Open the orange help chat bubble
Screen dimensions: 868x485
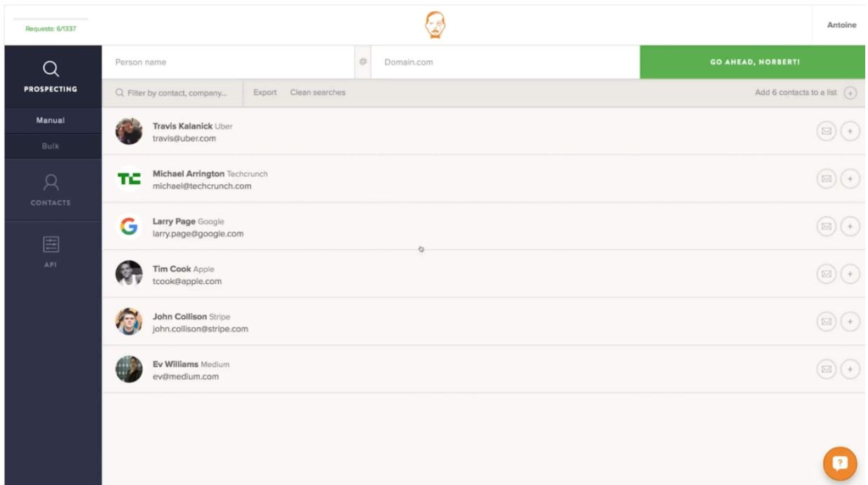point(840,463)
